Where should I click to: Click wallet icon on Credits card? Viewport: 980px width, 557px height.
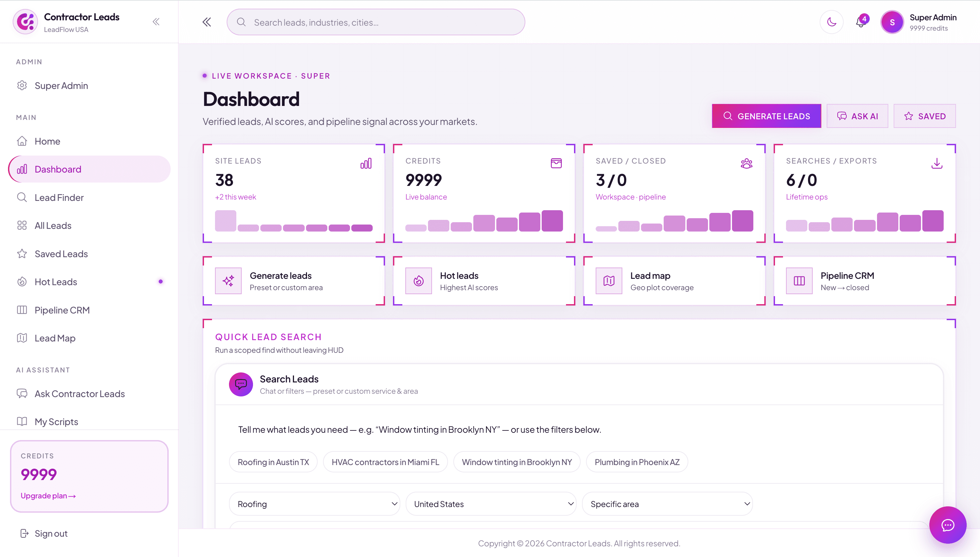556,163
